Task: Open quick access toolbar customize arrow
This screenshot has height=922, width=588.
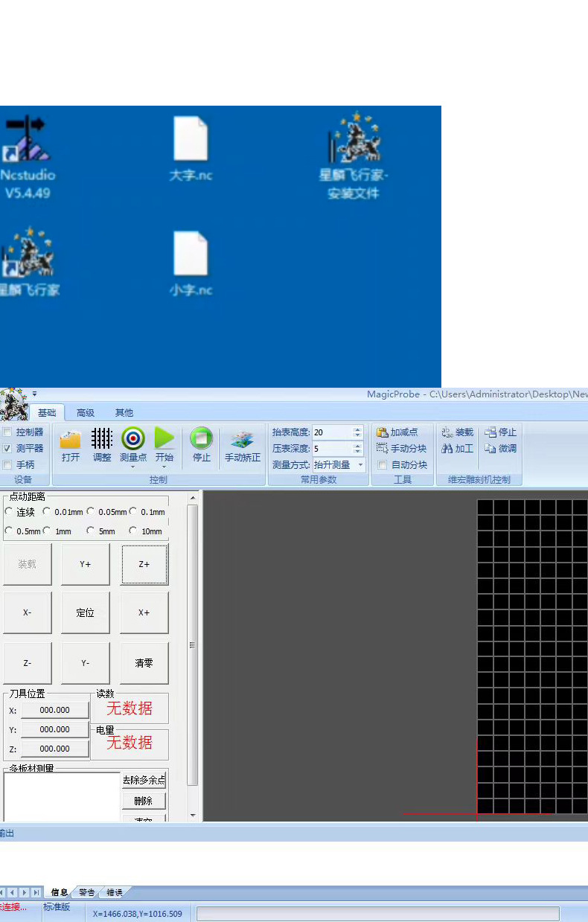Action: point(34,394)
